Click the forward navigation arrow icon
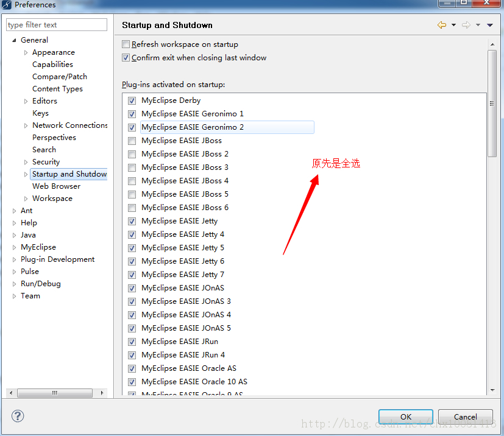Screen dimensions: 504x436 click(x=466, y=25)
